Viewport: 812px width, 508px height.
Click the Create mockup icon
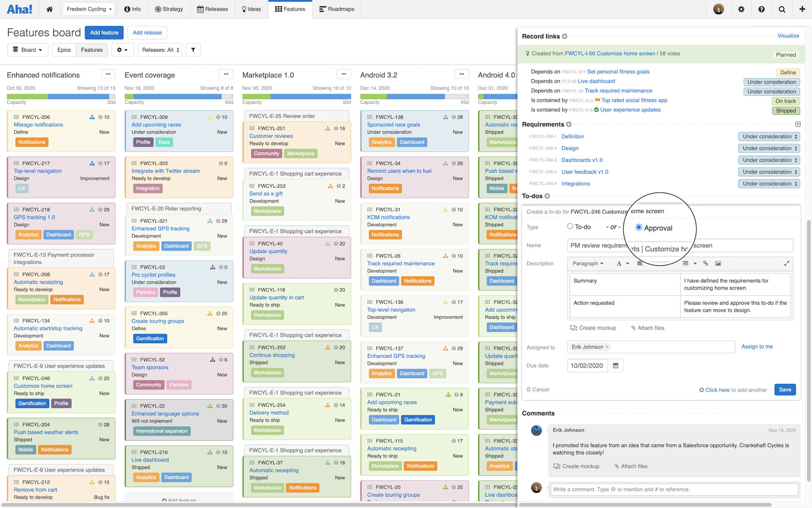point(573,328)
